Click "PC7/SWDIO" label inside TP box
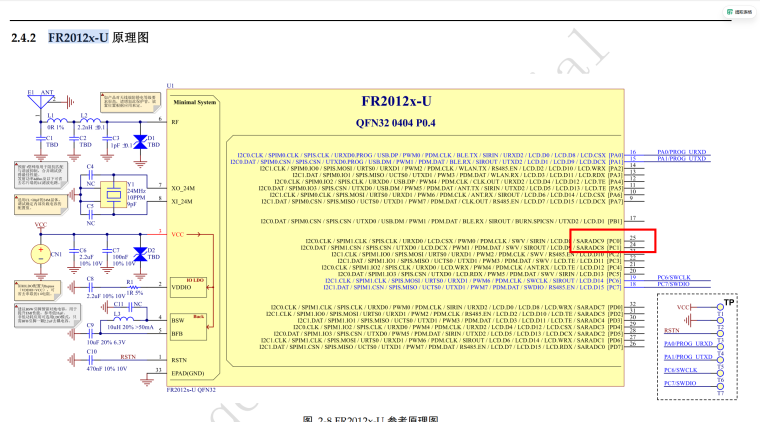This screenshot has height=422, width=760. [680, 383]
